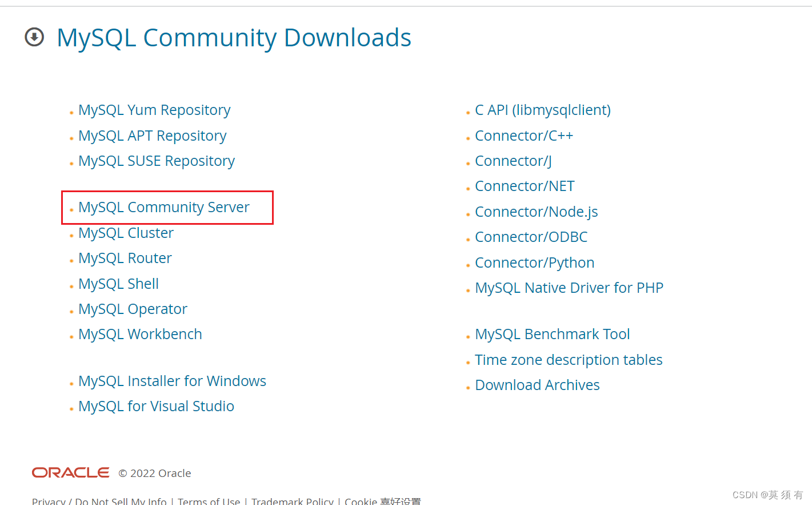Open the Privacy / Do Not Sell My Info link
Viewport: 812px width, 505px height.
pos(99,501)
